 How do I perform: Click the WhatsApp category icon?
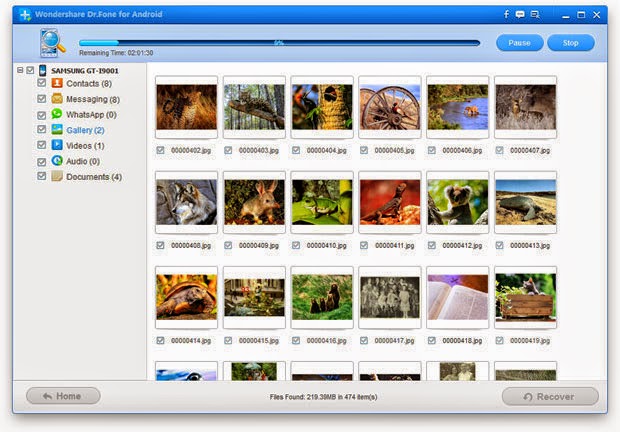click(x=57, y=114)
